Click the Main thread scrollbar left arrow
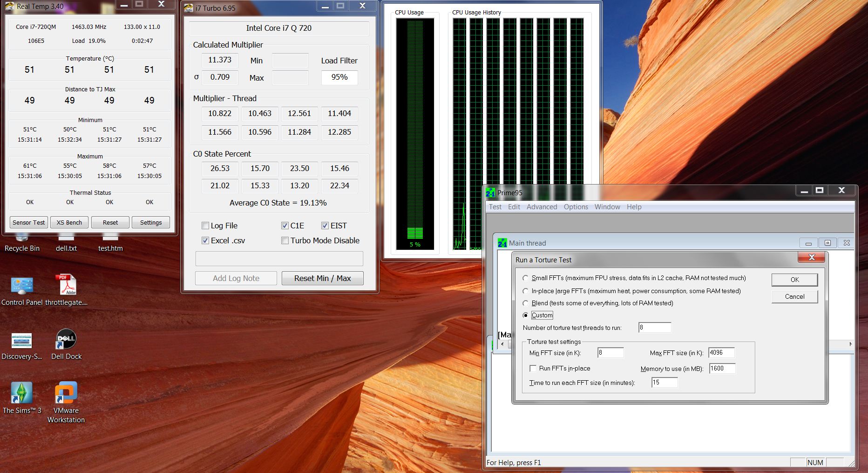This screenshot has width=868, height=473. (502, 344)
